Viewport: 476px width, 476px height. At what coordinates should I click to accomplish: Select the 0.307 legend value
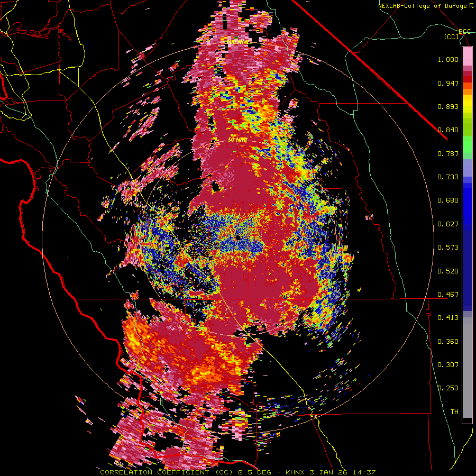click(x=448, y=365)
